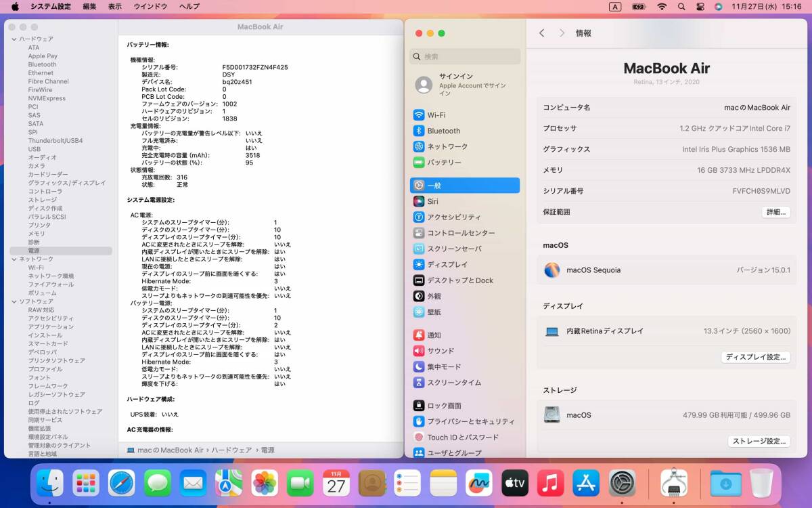Click serial number F5D001732FZN4F425

pos(255,67)
